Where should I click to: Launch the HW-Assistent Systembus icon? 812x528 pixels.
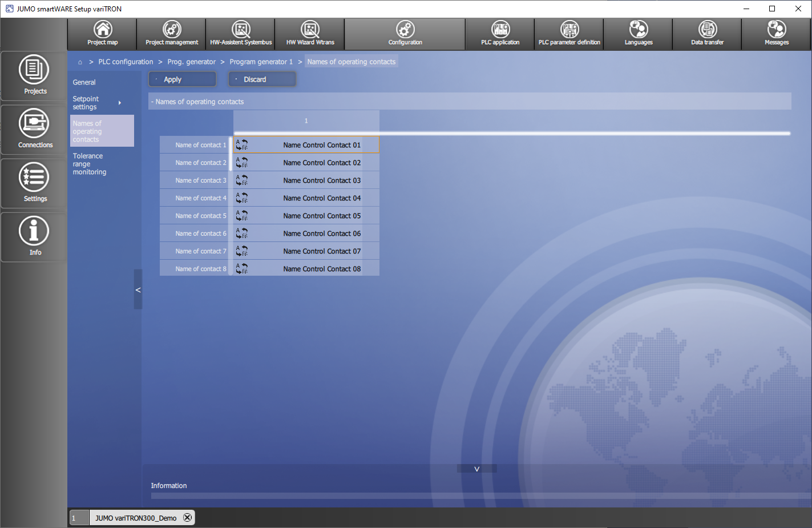241,34
